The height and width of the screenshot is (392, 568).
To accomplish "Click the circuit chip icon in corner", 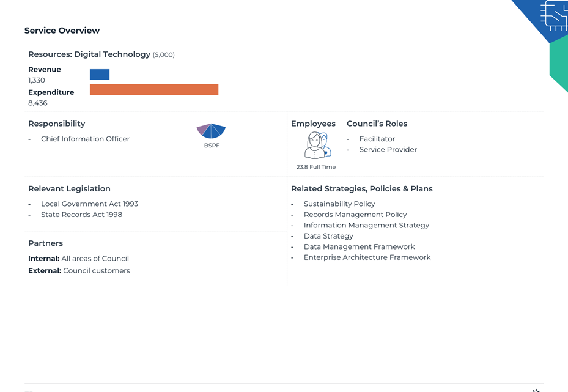I will [554, 15].
